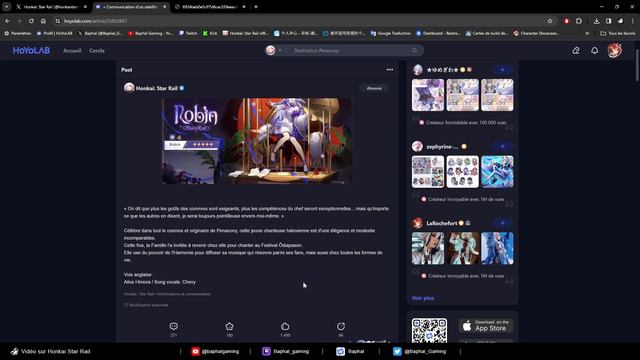
Task: Go back with the browser back arrow
Action: 8,21
